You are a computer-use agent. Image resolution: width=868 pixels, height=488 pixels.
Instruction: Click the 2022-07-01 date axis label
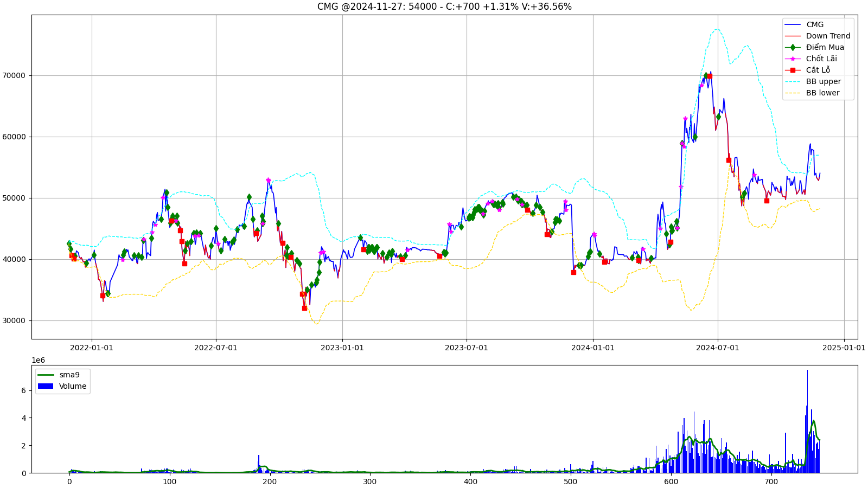[x=216, y=348]
